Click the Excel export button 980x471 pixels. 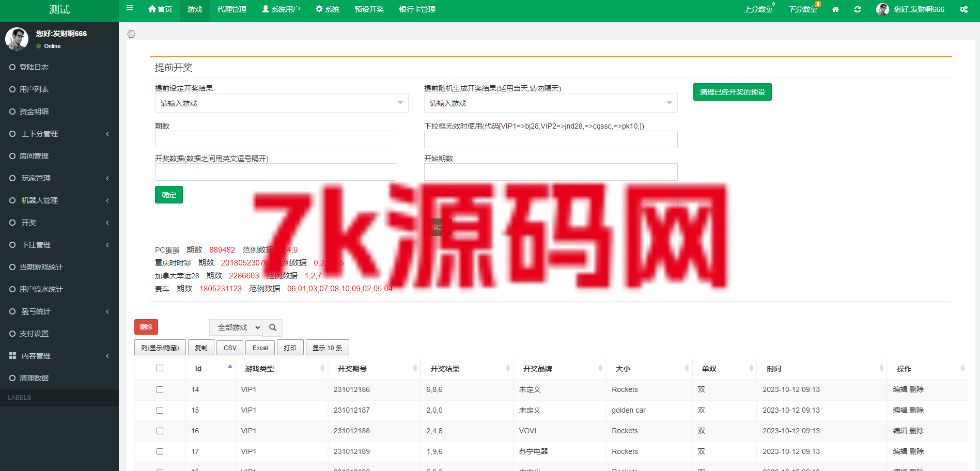tap(260, 348)
